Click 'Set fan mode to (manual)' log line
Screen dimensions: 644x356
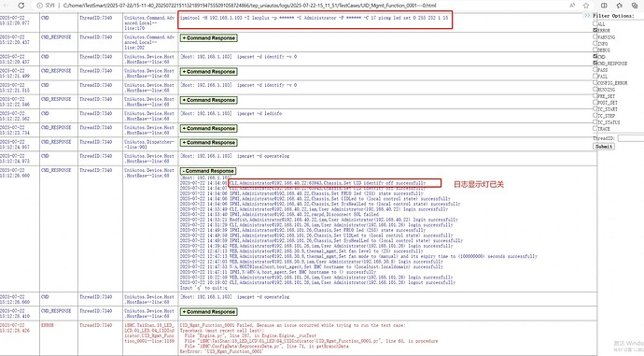pos(358,256)
